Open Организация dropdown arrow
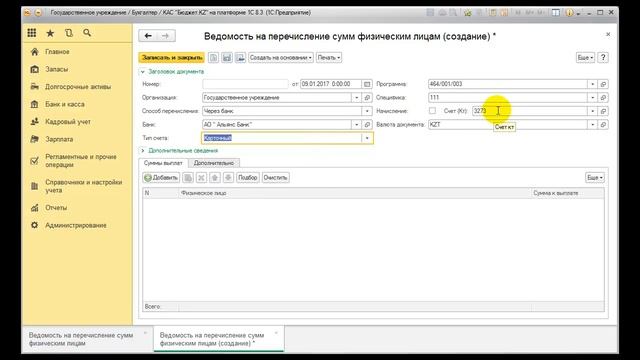 [x=356, y=98]
